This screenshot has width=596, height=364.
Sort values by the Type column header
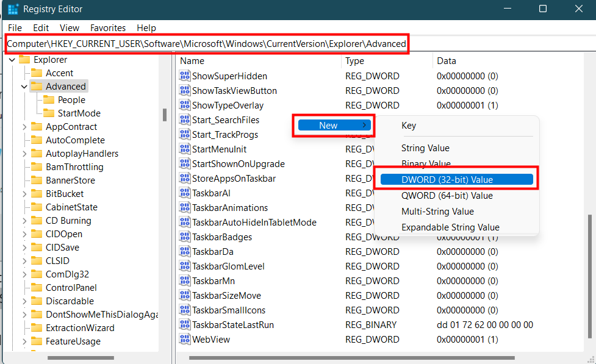pyautogui.click(x=354, y=61)
